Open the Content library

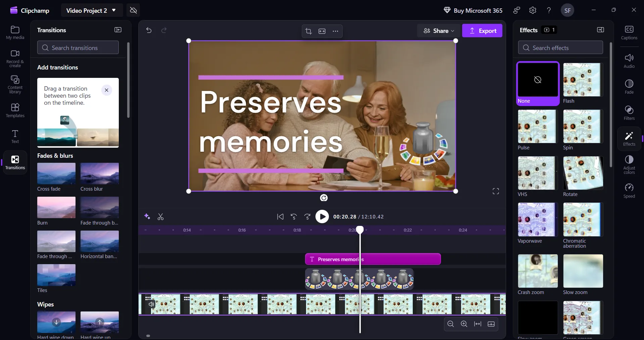coord(14,84)
